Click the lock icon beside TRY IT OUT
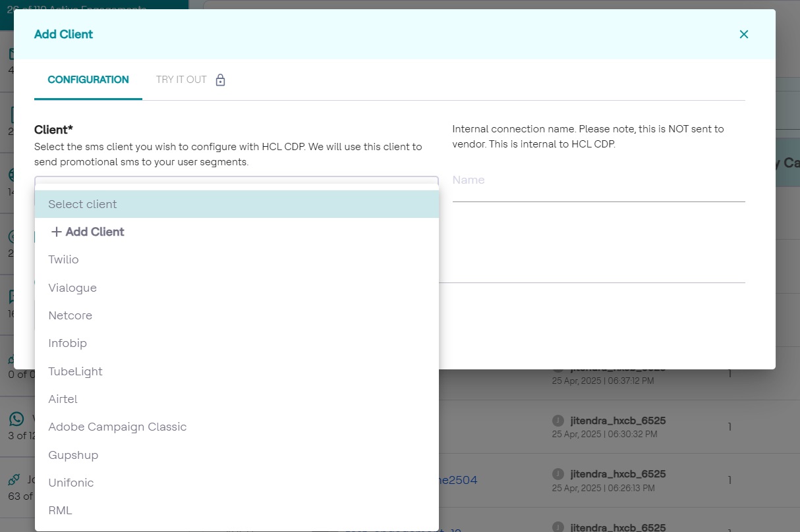The width and height of the screenshot is (800, 532). click(x=220, y=80)
